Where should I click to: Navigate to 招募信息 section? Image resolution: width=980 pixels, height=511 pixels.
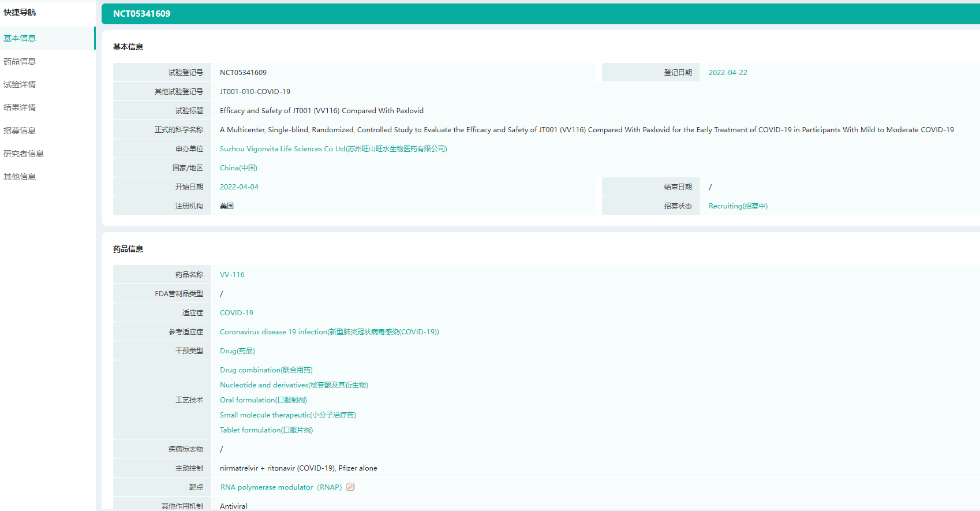click(x=20, y=130)
